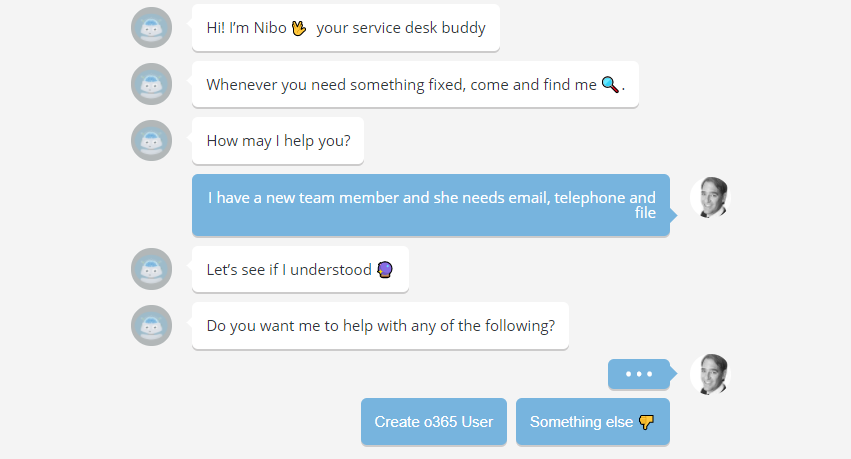The width and height of the screenshot is (851, 459).
Task: Click the 'Let's see if I understood' bubble
Action: pyautogui.click(x=300, y=269)
